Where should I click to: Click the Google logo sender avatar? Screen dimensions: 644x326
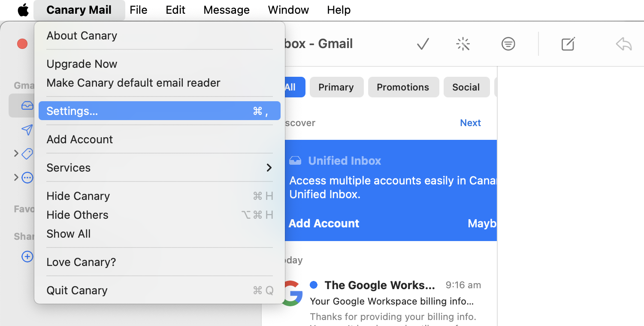coord(293,293)
